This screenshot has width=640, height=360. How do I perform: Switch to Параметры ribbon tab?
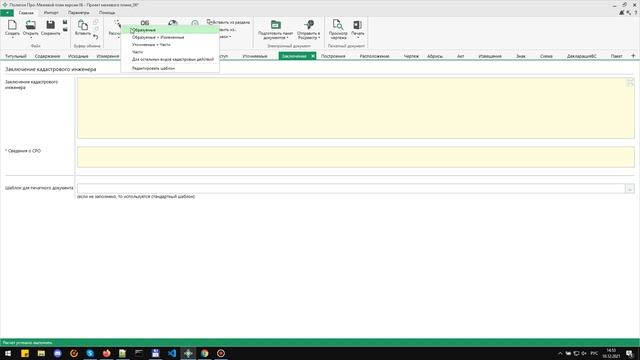click(79, 13)
